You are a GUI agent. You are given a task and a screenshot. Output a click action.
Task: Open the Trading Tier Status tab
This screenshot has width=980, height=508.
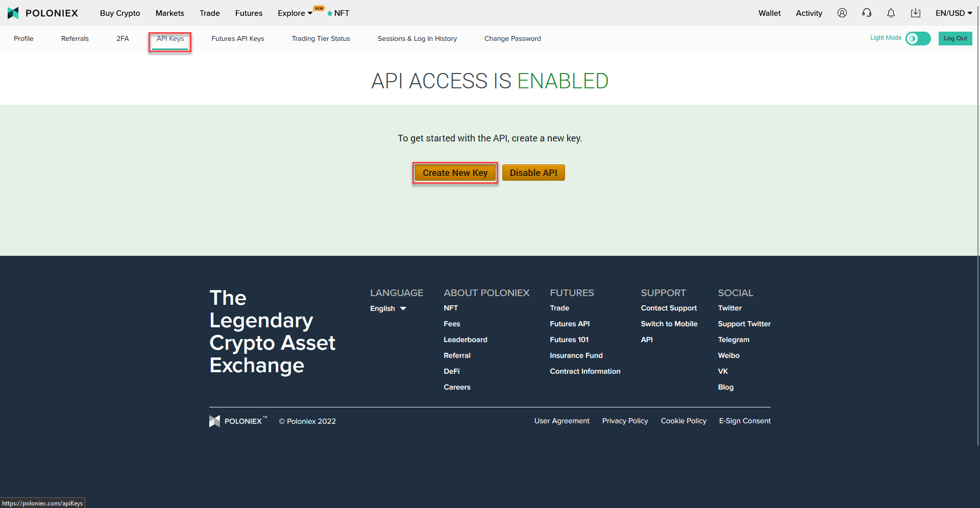[321, 38]
